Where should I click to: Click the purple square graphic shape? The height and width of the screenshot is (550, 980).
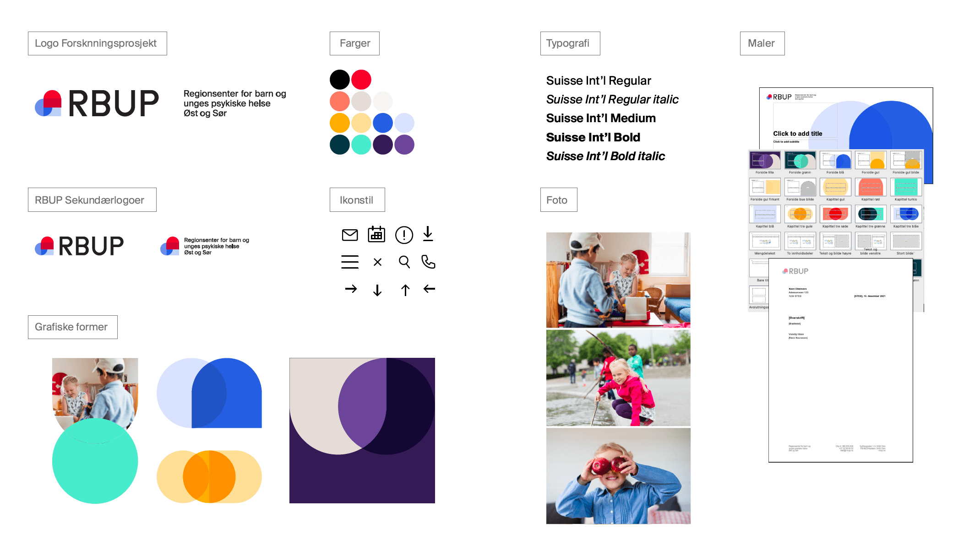[362, 431]
